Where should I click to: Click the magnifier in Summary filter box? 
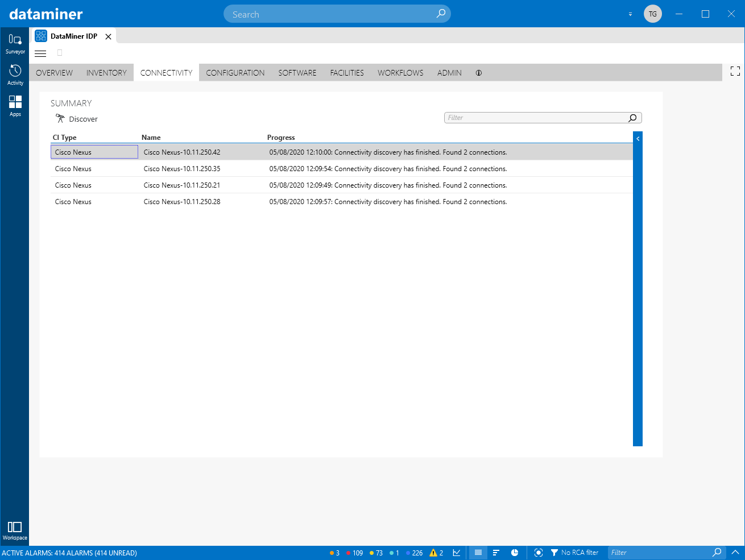click(632, 118)
